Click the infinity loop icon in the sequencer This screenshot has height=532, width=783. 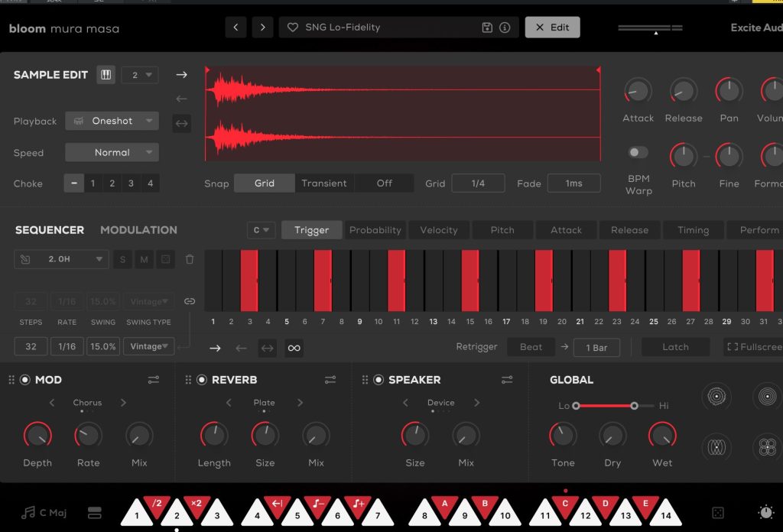click(x=294, y=348)
